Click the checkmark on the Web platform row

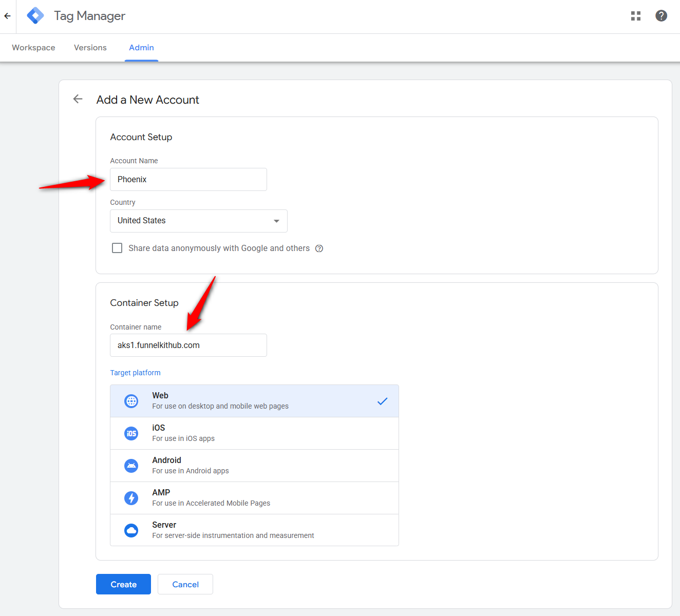point(382,401)
